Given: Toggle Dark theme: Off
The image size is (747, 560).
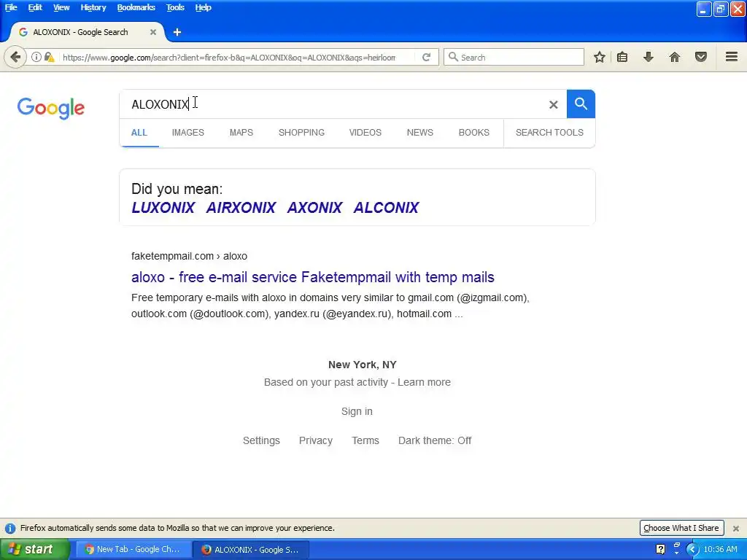Looking at the screenshot, I should [x=435, y=440].
